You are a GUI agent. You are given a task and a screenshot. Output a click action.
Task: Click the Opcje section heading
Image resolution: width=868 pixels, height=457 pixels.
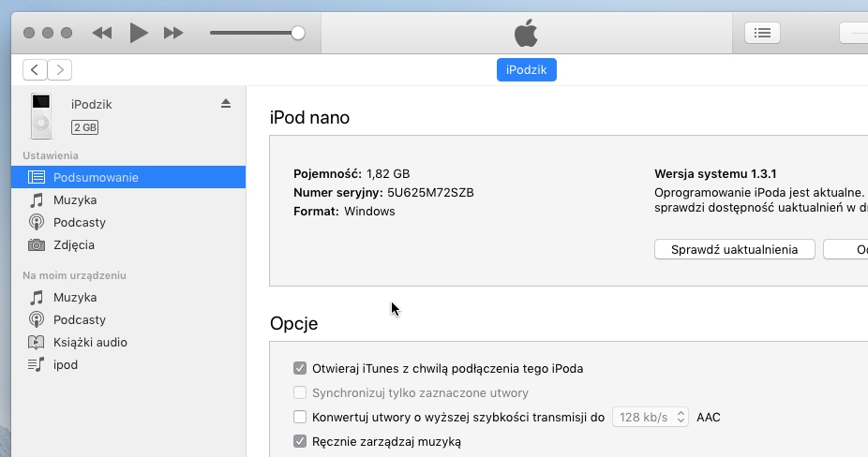(x=294, y=323)
